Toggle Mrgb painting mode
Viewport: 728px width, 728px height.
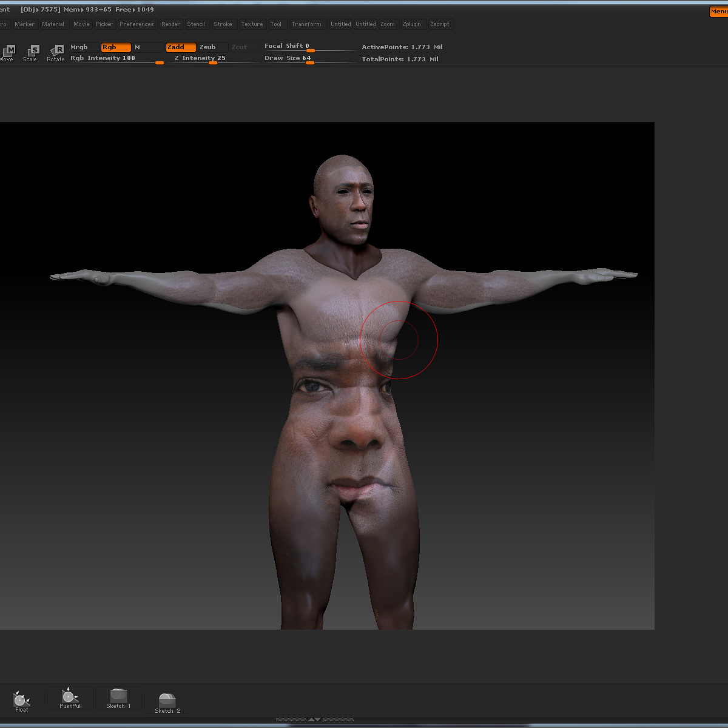point(84,47)
